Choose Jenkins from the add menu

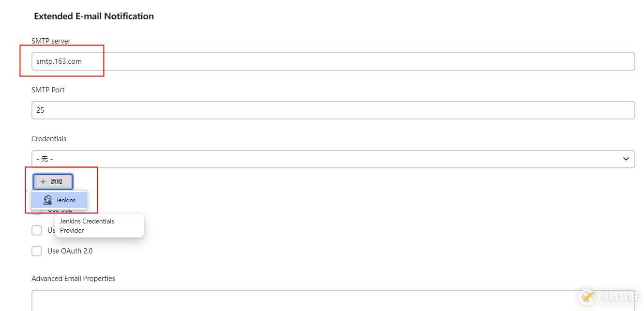coord(65,200)
